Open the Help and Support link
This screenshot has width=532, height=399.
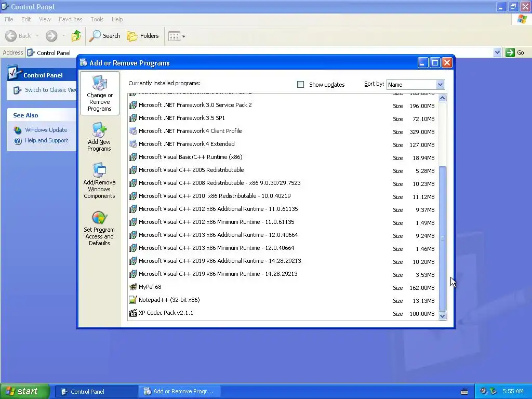click(x=46, y=140)
